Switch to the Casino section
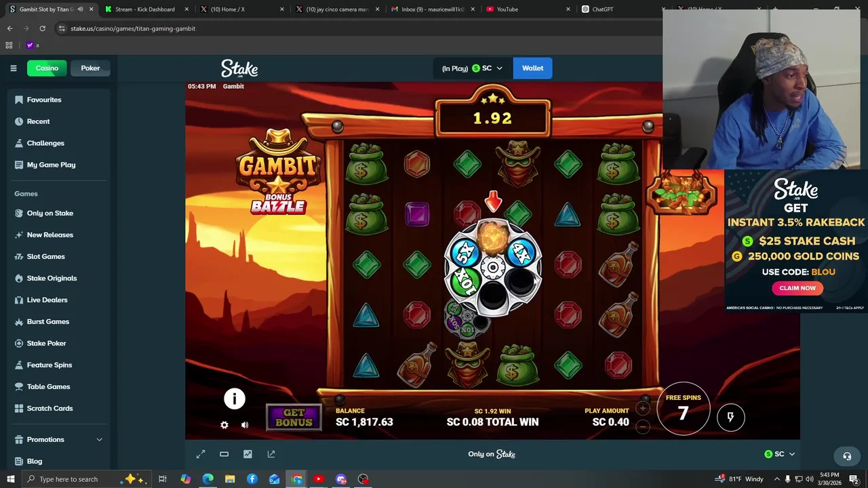This screenshot has height=488, width=868. (x=47, y=68)
